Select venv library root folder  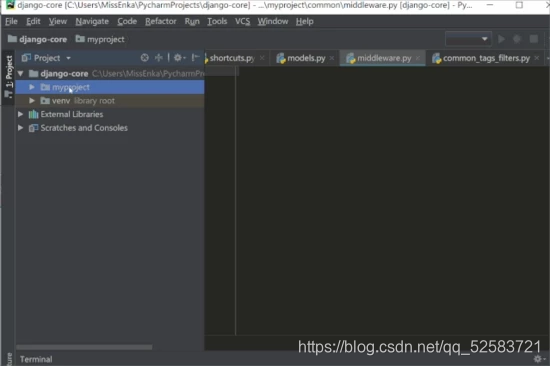[x=110, y=101]
